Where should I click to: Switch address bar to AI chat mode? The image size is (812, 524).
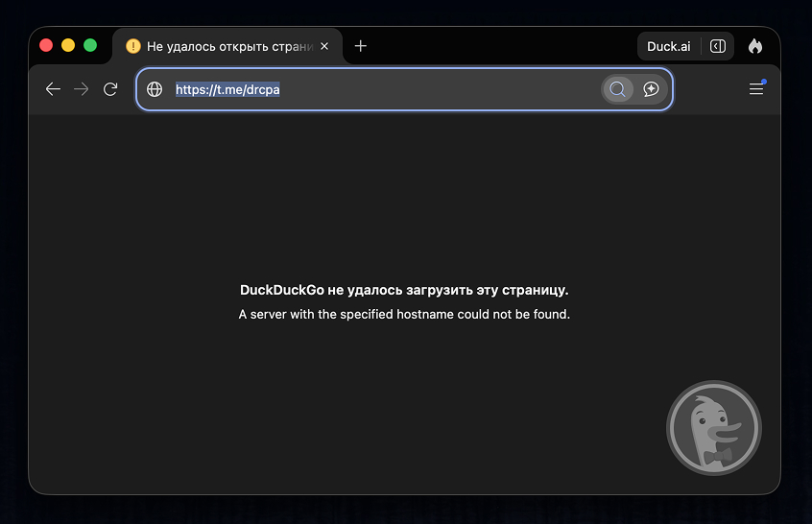(651, 89)
